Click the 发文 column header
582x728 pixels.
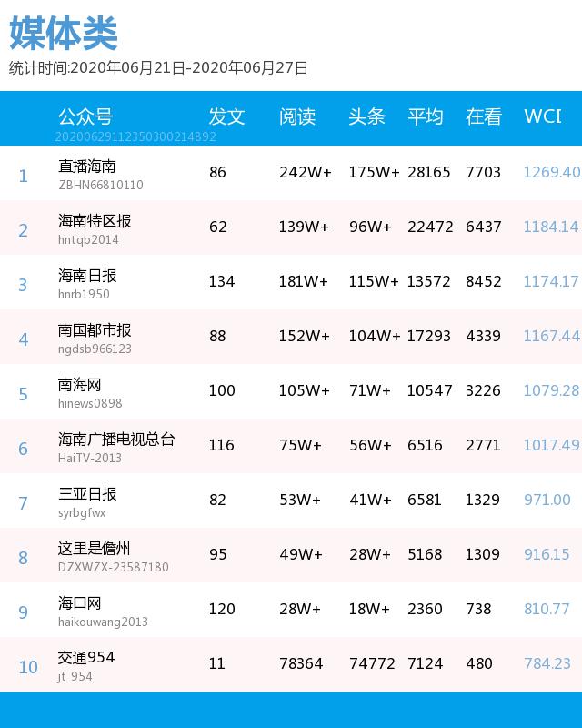226,116
